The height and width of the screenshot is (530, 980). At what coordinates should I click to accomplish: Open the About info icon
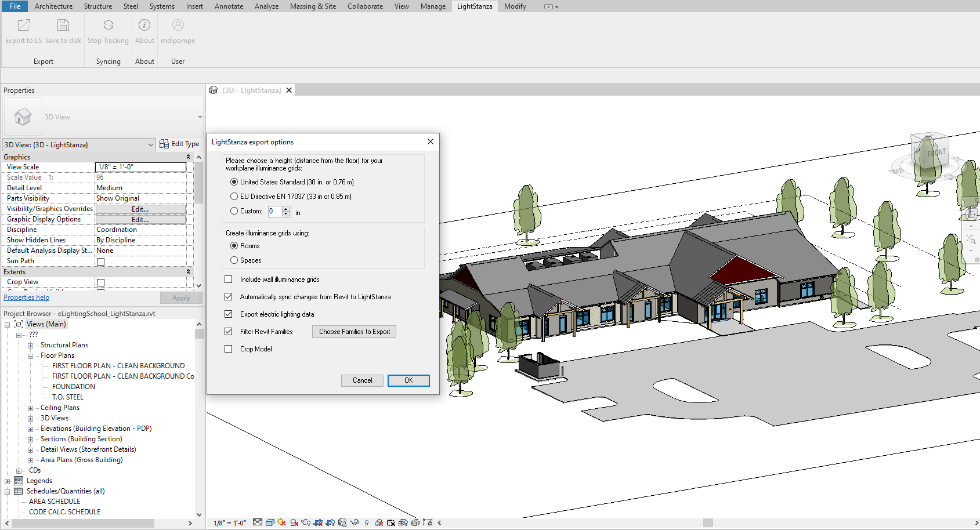coord(144,26)
